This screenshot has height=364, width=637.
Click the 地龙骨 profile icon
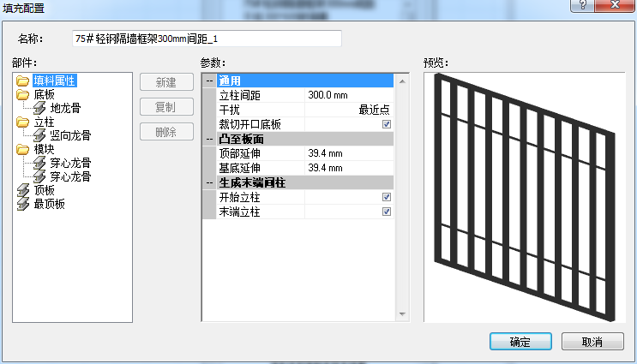tap(39, 108)
